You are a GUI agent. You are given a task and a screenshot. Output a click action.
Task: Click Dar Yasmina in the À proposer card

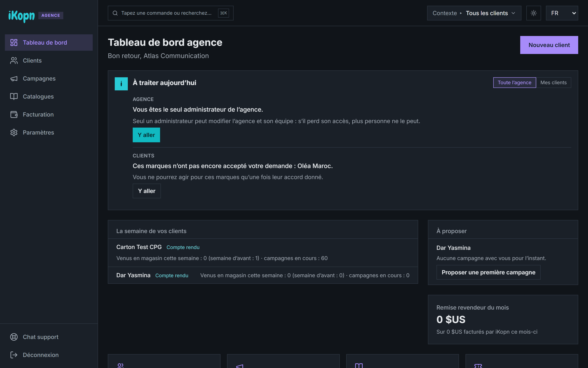click(x=453, y=248)
